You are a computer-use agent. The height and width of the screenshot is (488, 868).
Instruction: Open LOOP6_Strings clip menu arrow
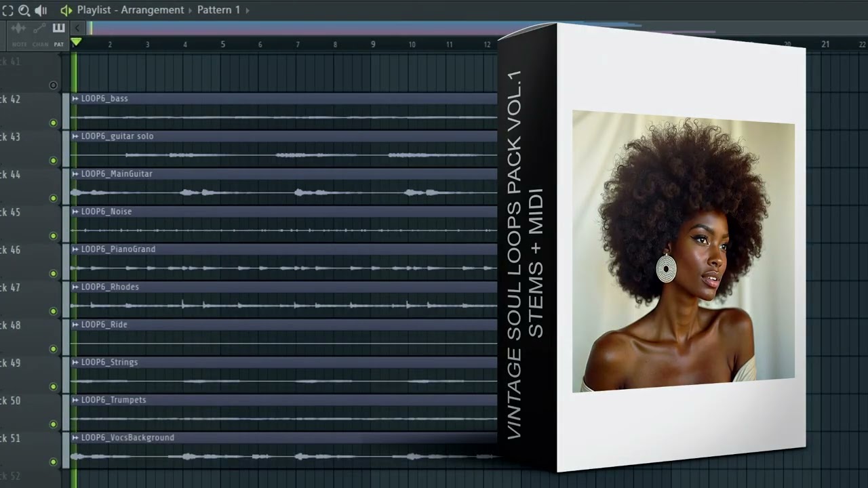[x=75, y=363]
